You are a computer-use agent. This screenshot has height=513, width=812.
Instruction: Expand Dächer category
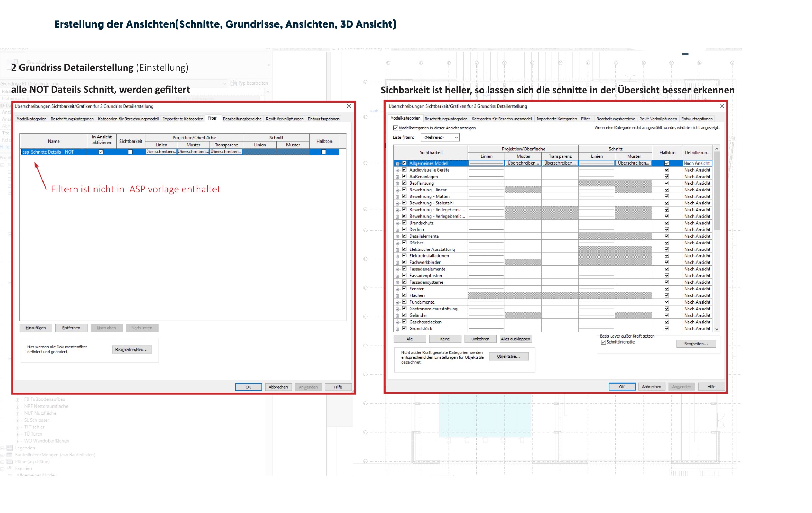397,243
